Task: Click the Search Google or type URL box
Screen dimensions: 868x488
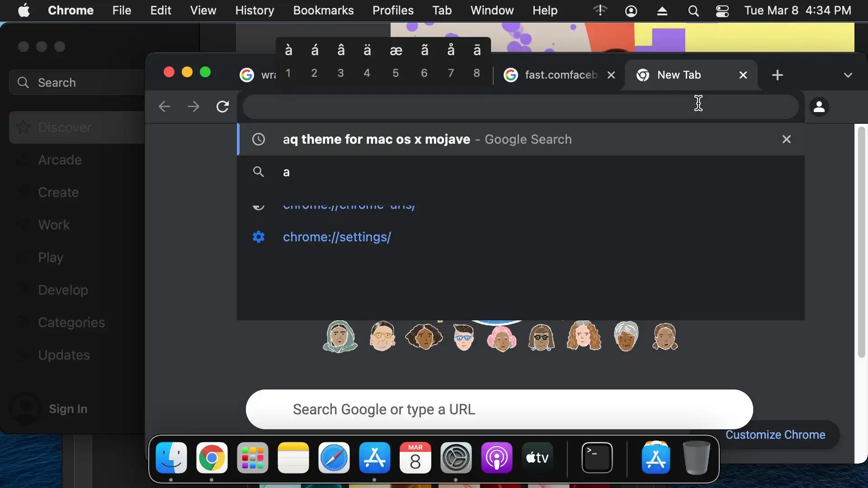Action: 499,409
